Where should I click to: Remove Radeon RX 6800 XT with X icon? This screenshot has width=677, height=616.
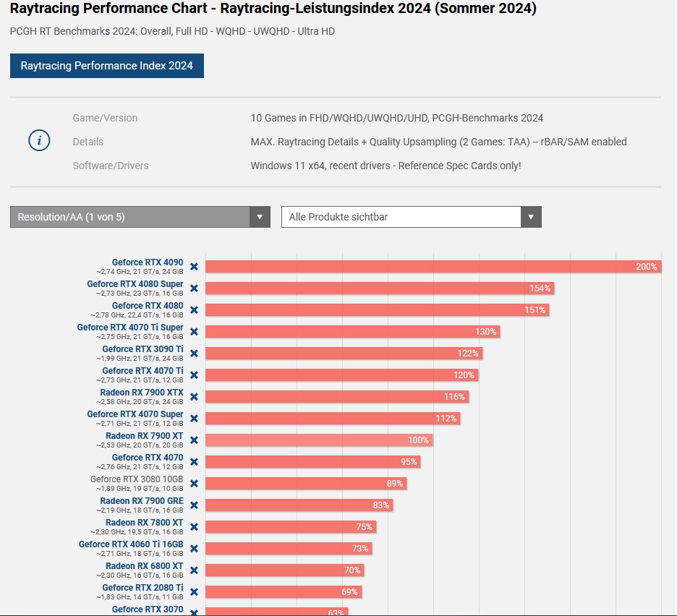pos(195,570)
